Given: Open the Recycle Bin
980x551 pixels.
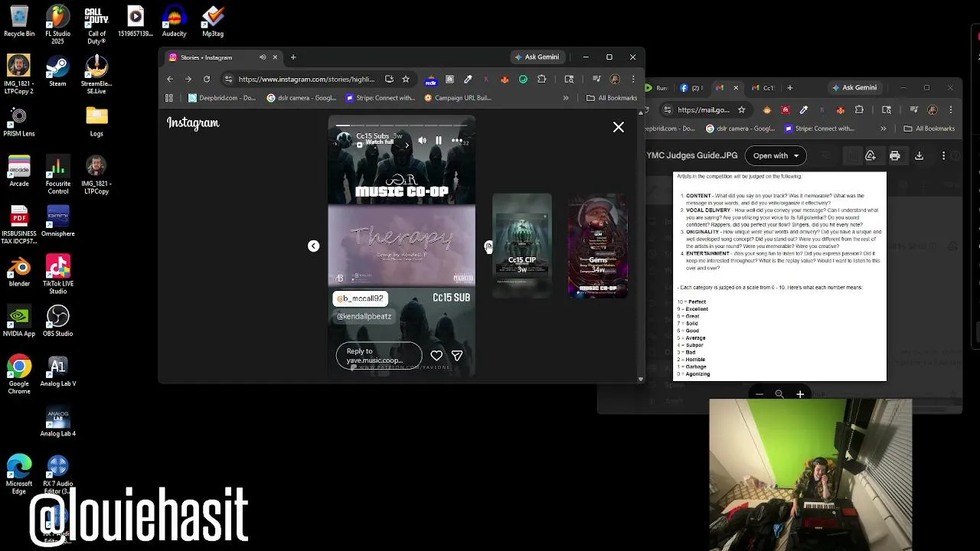Looking at the screenshot, I should 19,21.
